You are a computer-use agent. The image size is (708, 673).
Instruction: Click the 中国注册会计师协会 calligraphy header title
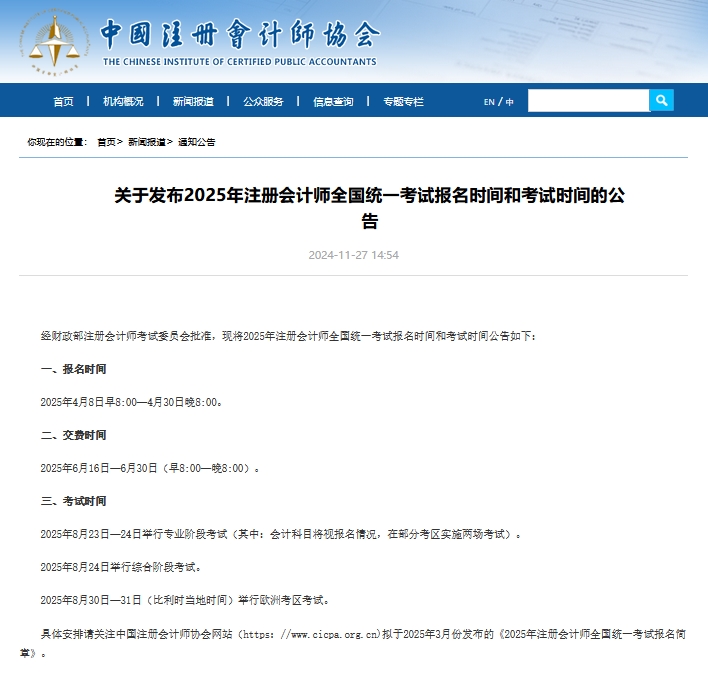[x=240, y=35]
